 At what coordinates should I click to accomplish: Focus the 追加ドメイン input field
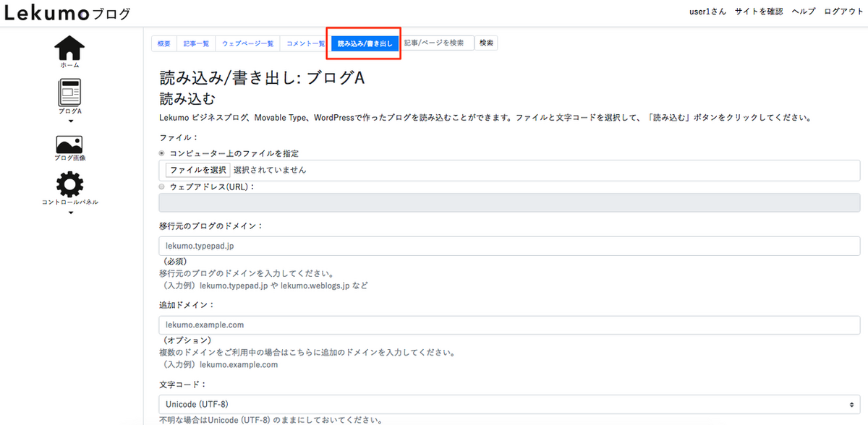coord(509,325)
